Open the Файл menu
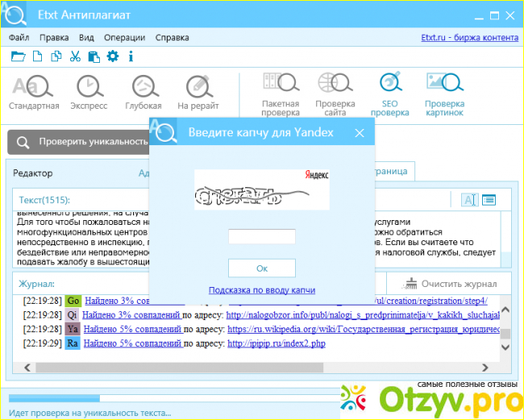Viewport: 524px width, 420px height. pyautogui.click(x=19, y=37)
